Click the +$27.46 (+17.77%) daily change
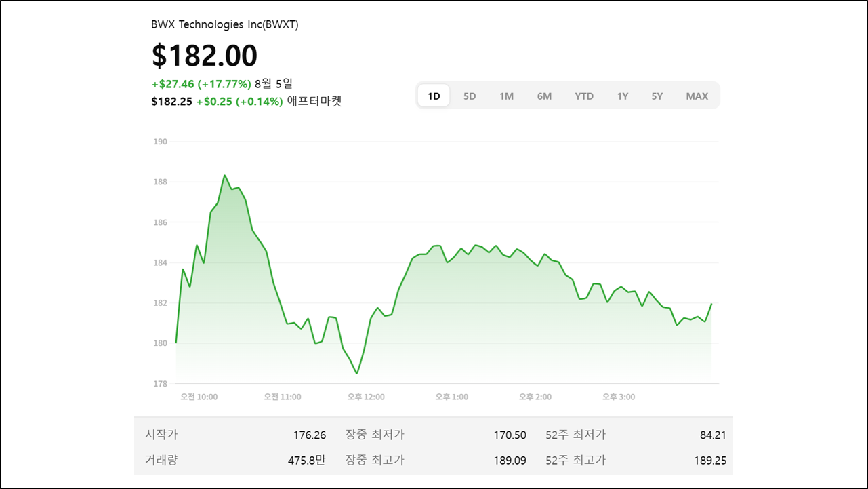 click(x=201, y=84)
